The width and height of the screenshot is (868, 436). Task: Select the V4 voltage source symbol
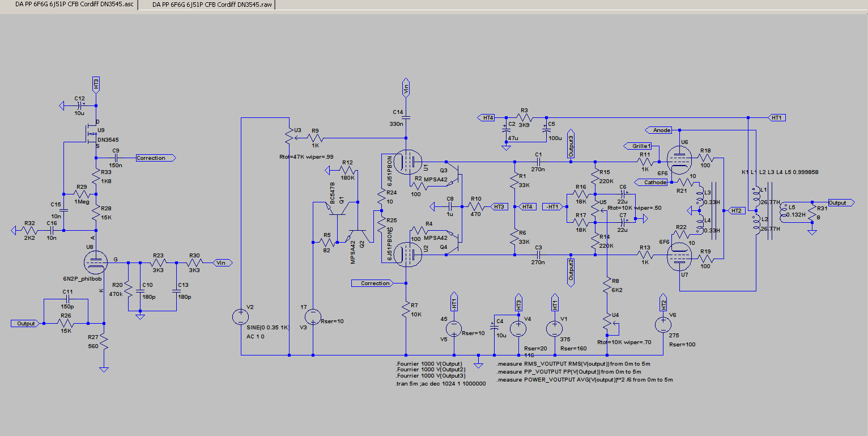518,328
